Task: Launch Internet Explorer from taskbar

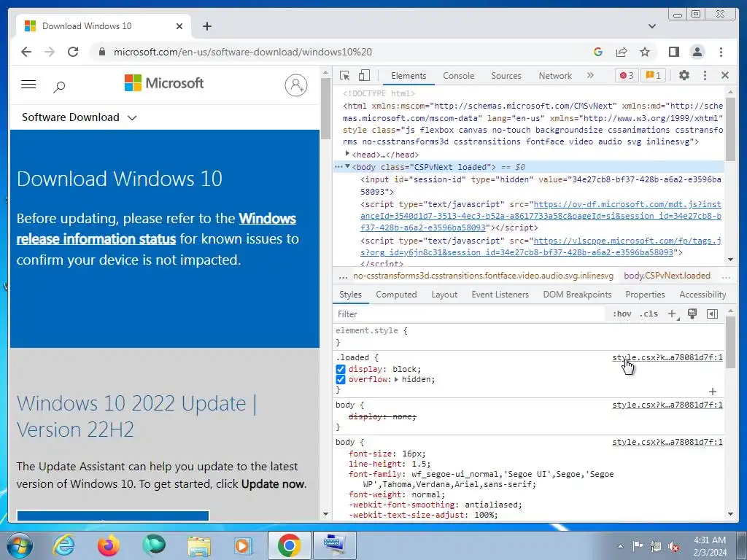Action: tap(64, 545)
